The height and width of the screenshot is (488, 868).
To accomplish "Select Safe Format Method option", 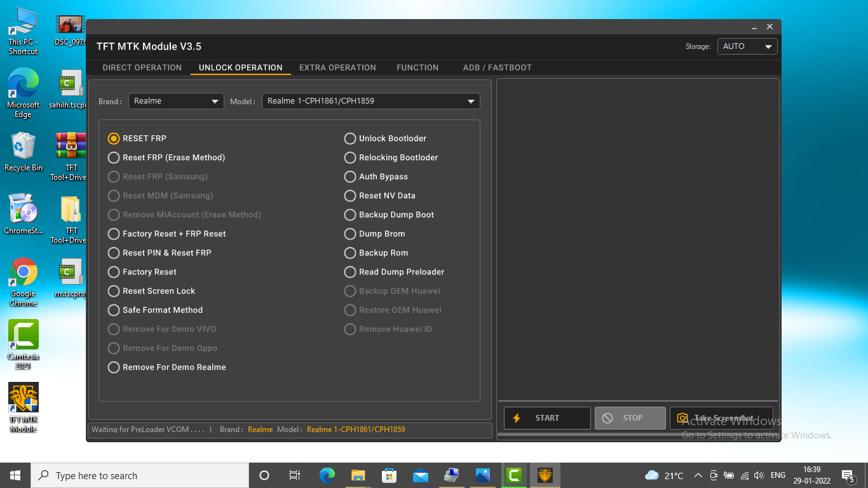I will (156, 310).
